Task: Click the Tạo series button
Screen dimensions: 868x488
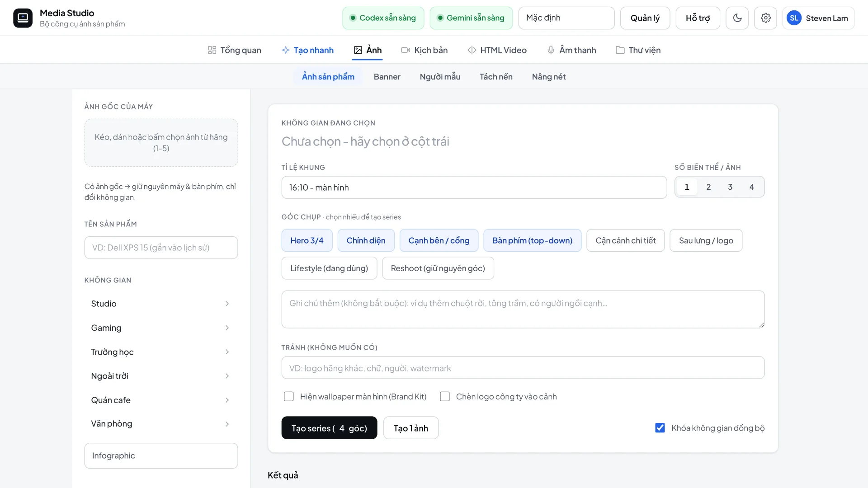Action: pos(329,428)
